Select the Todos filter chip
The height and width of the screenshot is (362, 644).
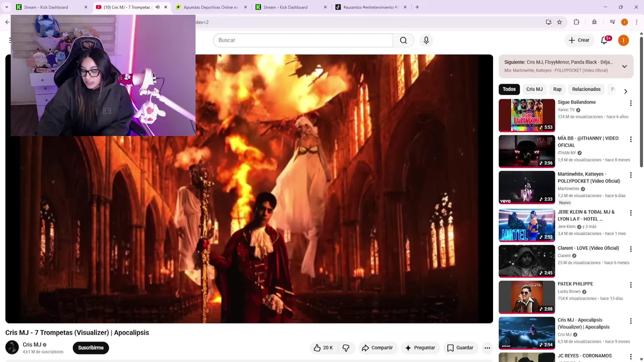[509, 89]
